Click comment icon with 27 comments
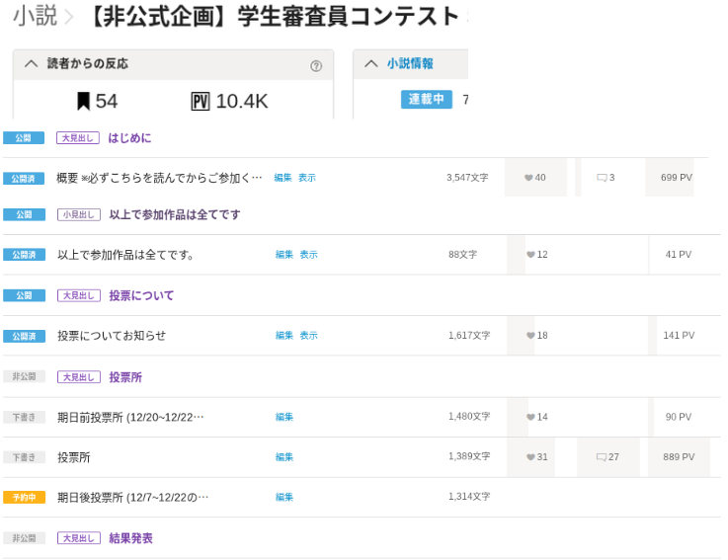Screen dimensions: 728x560 (602, 458)
